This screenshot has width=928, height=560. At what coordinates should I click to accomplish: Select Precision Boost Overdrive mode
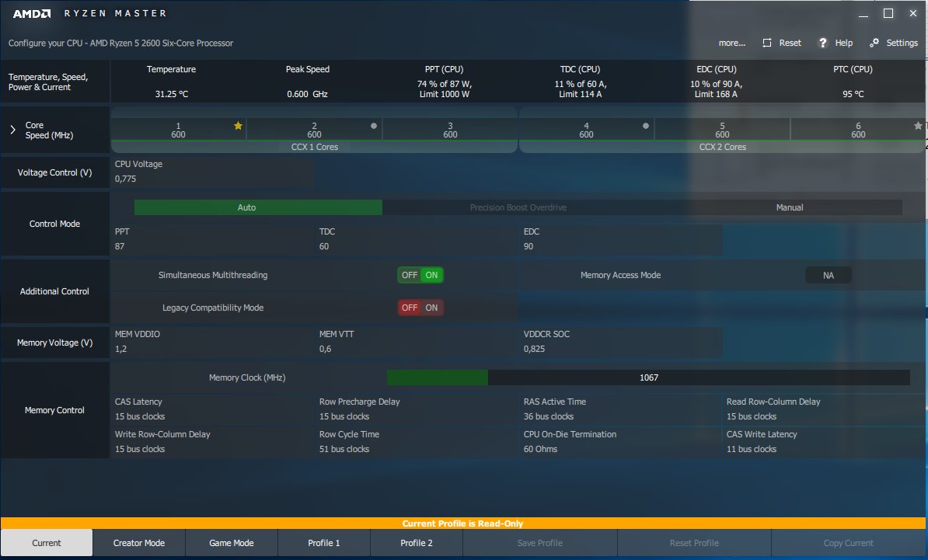click(518, 207)
